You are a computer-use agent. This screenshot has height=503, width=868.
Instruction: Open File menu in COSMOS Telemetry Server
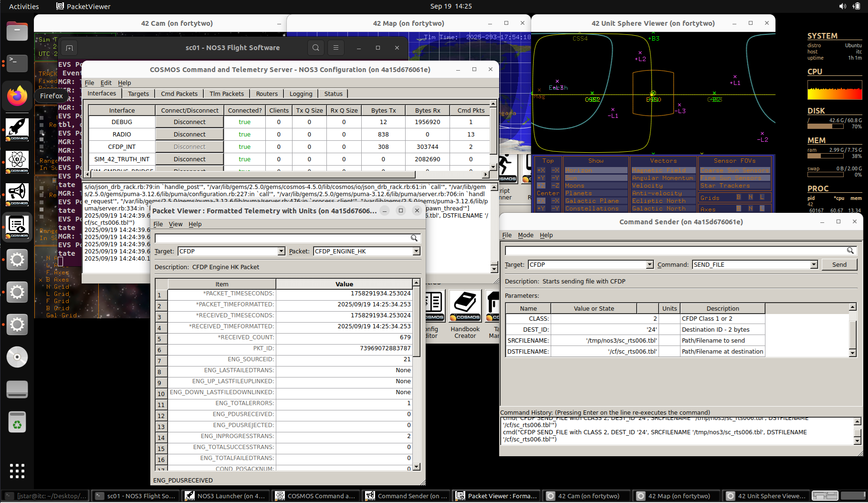point(89,83)
